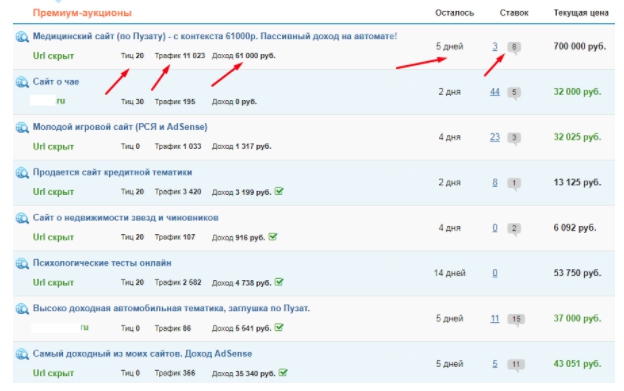This screenshot has height=391, width=624.
Task: View 11 bids on automobile site
Action: [x=495, y=319]
